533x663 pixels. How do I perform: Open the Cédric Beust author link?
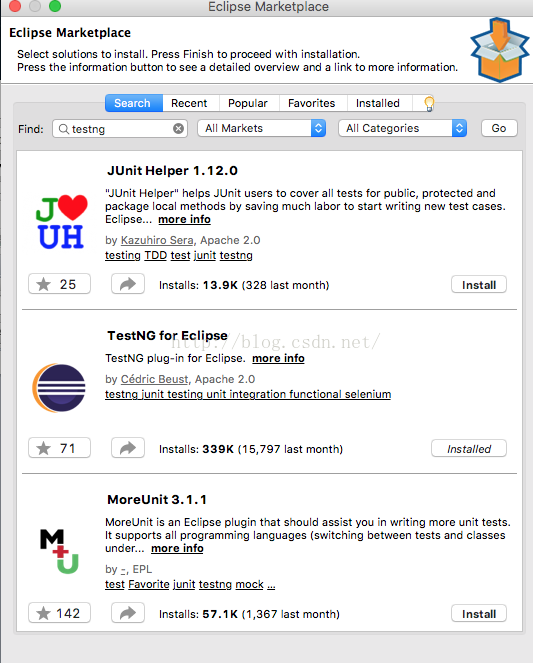click(x=154, y=379)
